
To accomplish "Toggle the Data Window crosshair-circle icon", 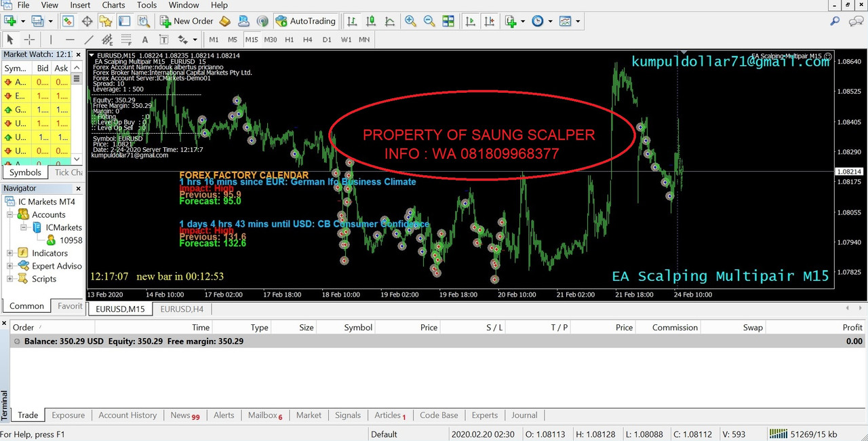I will point(87,21).
